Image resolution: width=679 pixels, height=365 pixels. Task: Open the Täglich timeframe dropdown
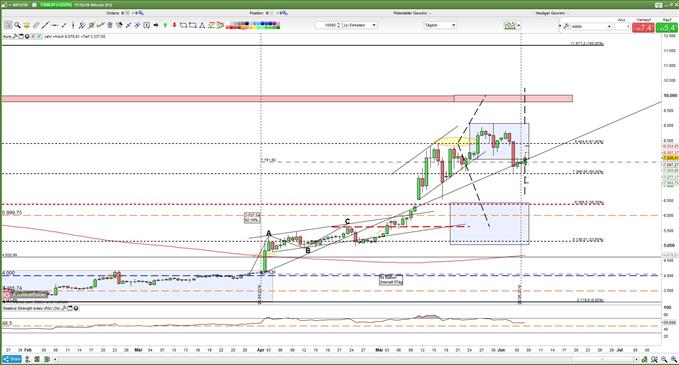pyautogui.click(x=440, y=25)
